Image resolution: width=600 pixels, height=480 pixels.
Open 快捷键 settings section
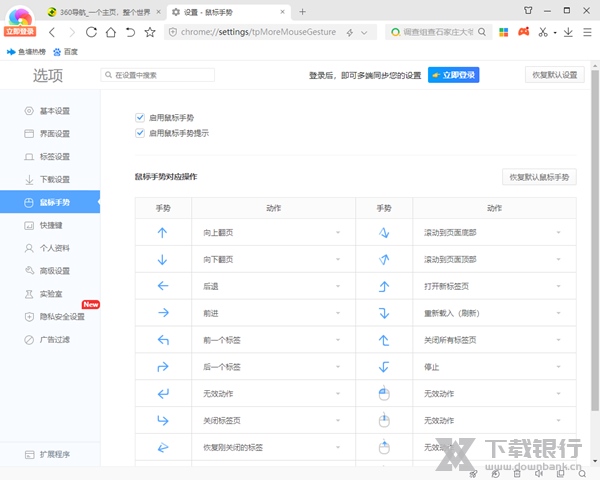coord(50,225)
